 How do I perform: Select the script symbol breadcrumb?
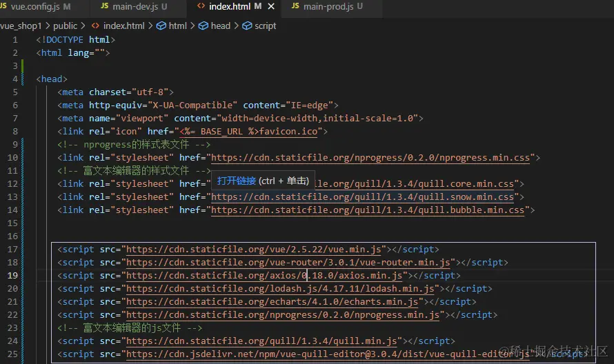(x=265, y=26)
